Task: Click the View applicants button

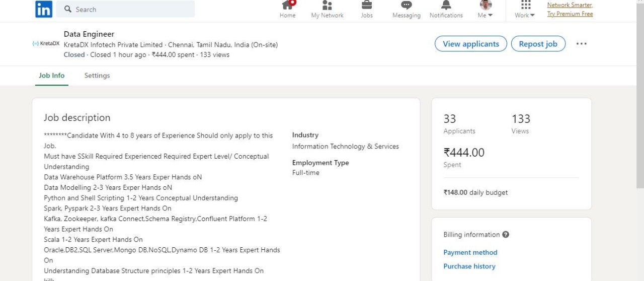Action: [470, 44]
